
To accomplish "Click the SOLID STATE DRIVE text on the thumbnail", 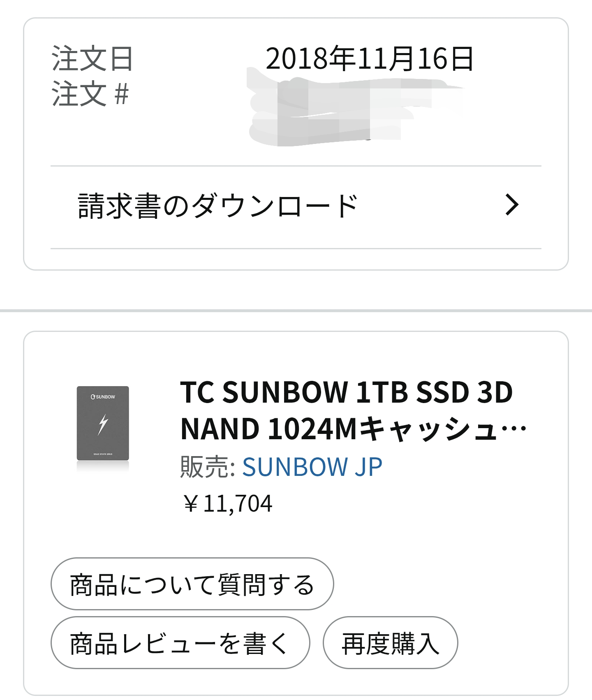I will (103, 454).
